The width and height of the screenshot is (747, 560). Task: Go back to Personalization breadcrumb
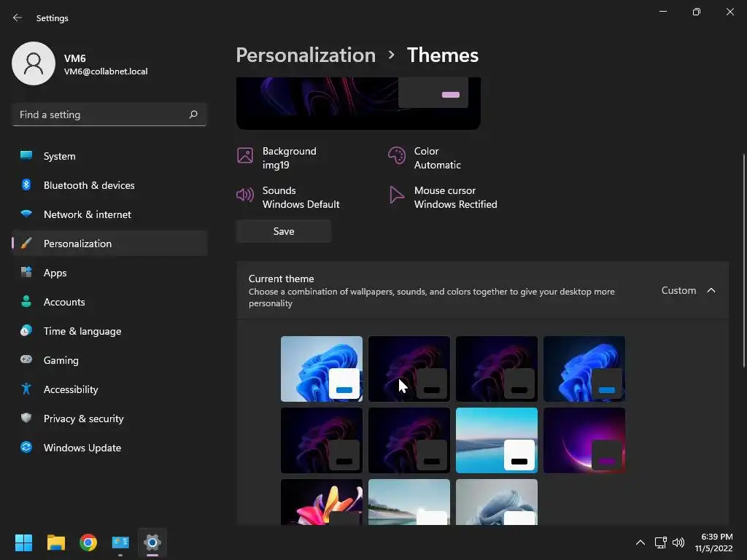click(306, 55)
